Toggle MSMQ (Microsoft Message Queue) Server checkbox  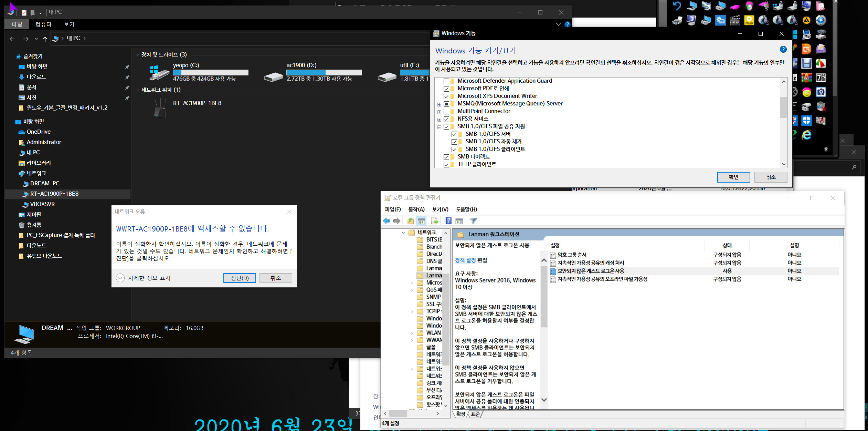pos(446,104)
